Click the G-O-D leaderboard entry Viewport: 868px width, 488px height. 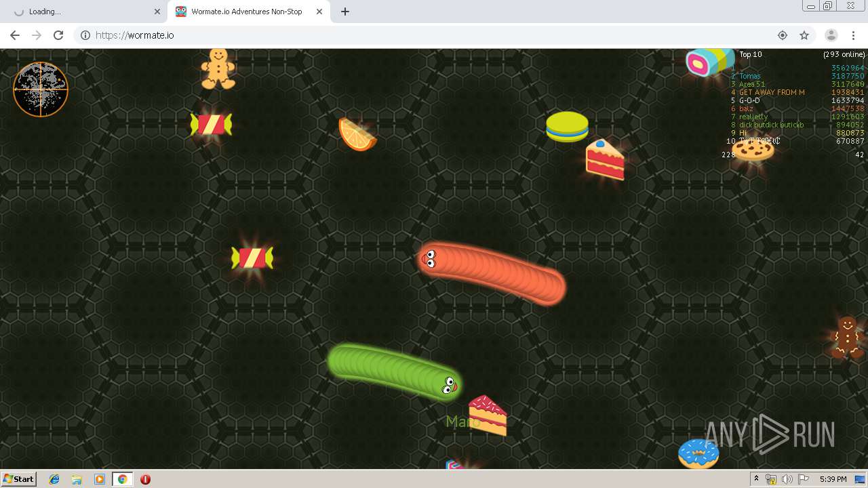(x=749, y=100)
